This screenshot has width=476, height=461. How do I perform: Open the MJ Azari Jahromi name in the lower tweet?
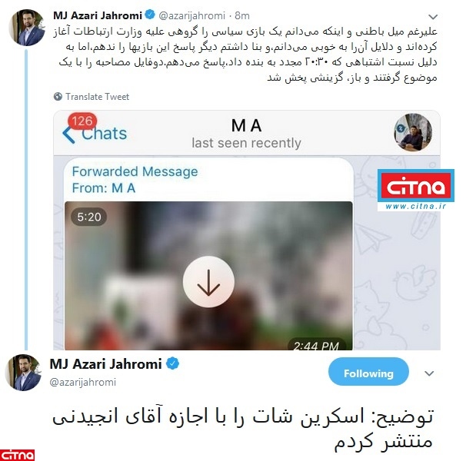click(x=105, y=364)
